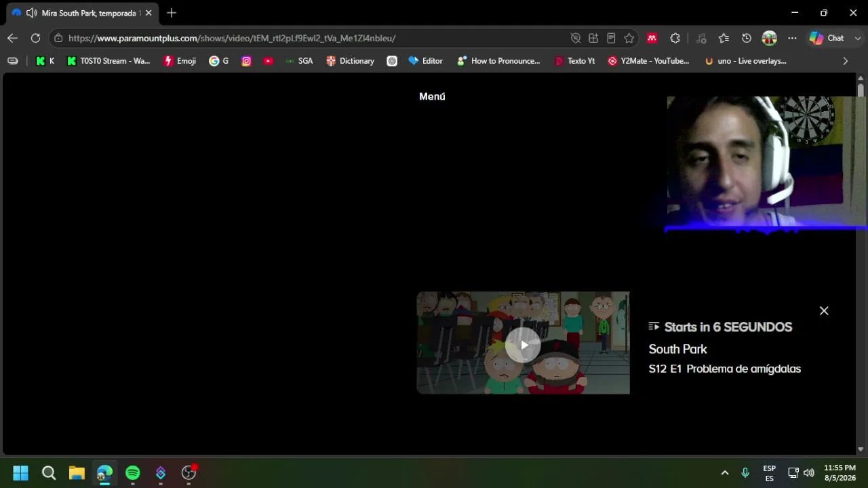Open Spotify from the taskbar
Screen dimensions: 868x488
[132, 472]
